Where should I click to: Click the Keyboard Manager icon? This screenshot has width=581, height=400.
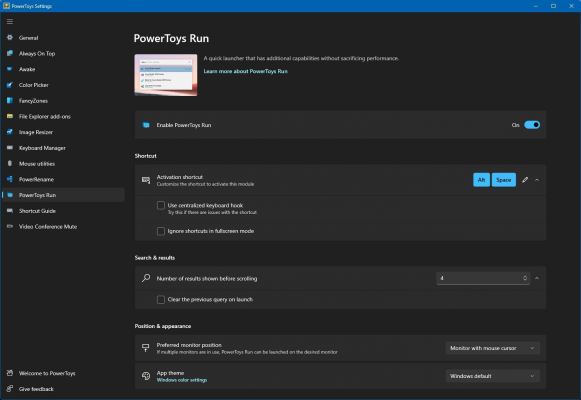click(10, 148)
